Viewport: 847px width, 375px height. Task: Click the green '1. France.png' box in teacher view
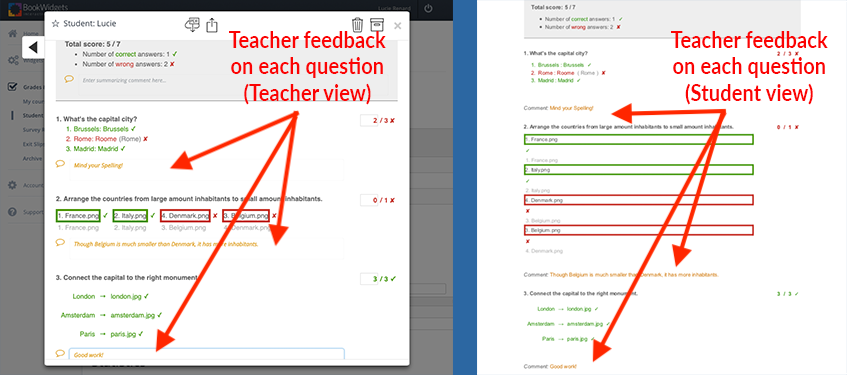pyautogui.click(x=78, y=216)
